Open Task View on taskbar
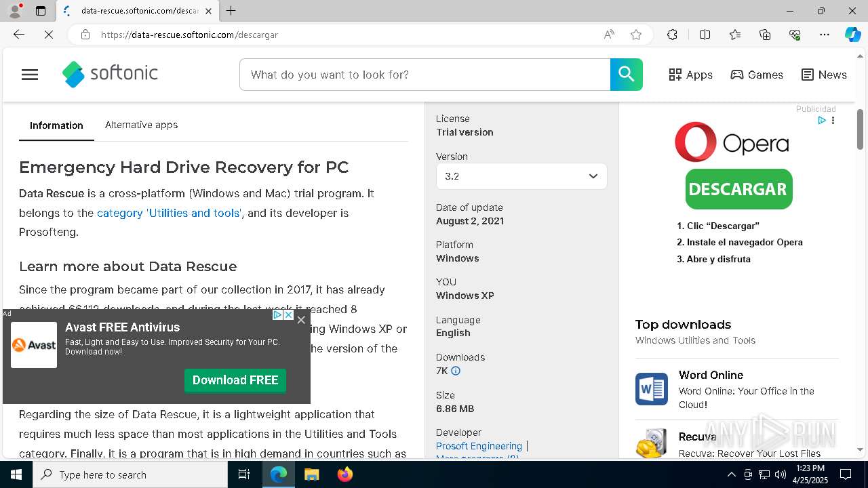 point(244,474)
